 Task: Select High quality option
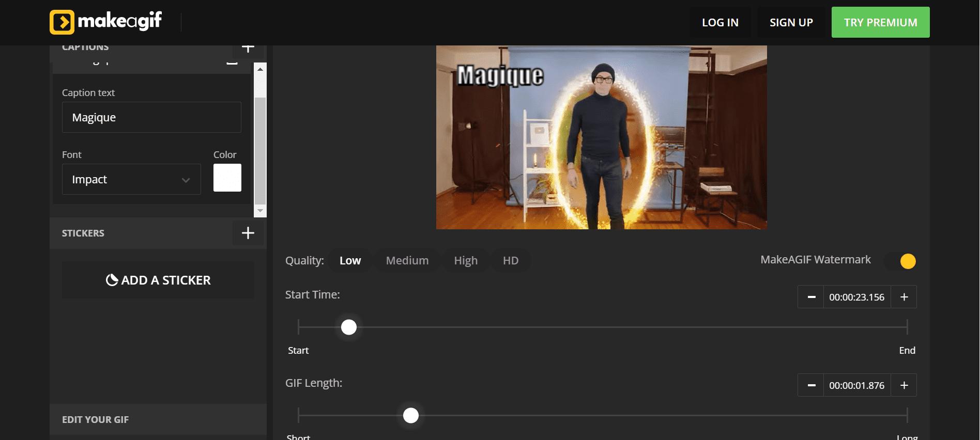point(466,261)
